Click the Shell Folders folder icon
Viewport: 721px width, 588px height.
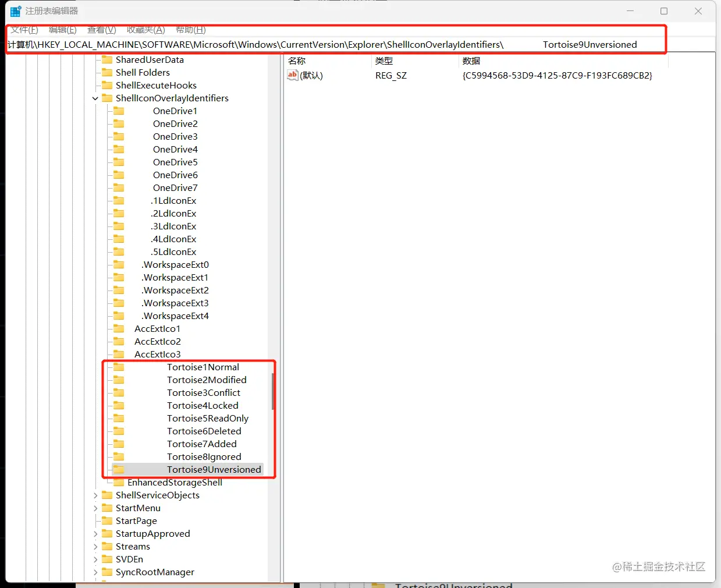tap(107, 72)
